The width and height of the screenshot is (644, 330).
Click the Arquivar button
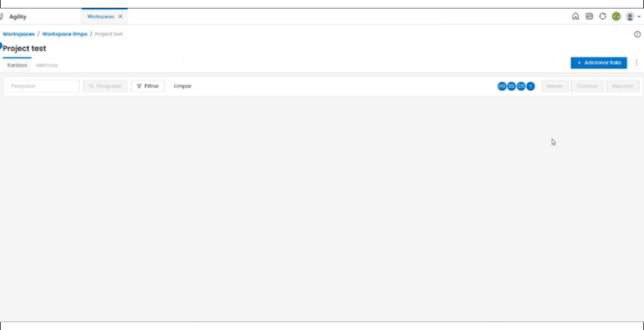coord(623,86)
